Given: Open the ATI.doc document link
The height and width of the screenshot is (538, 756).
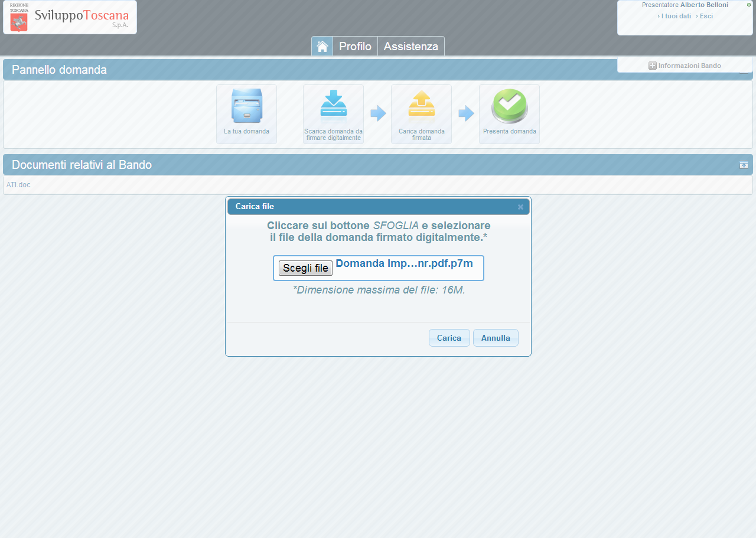Looking at the screenshot, I should [x=18, y=185].
